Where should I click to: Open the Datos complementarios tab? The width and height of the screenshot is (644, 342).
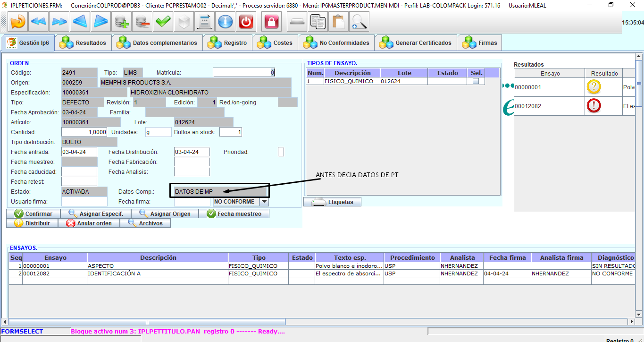pyautogui.click(x=157, y=43)
